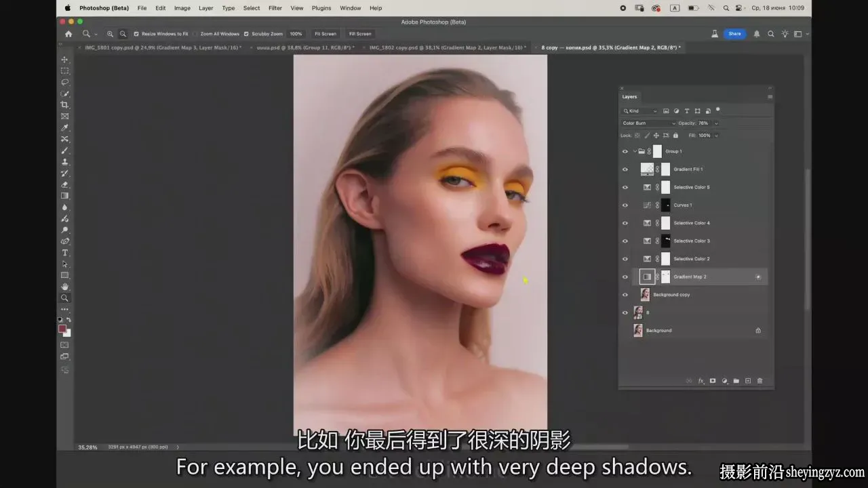The height and width of the screenshot is (488, 868).
Task: Select the Rectangular Marquee tool
Action: pyautogui.click(x=65, y=70)
